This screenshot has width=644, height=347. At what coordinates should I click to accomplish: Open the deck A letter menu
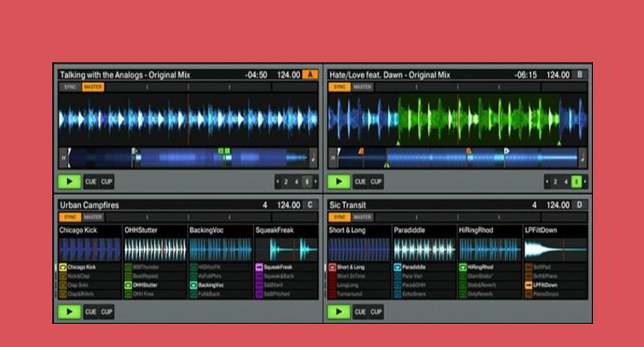(310, 75)
